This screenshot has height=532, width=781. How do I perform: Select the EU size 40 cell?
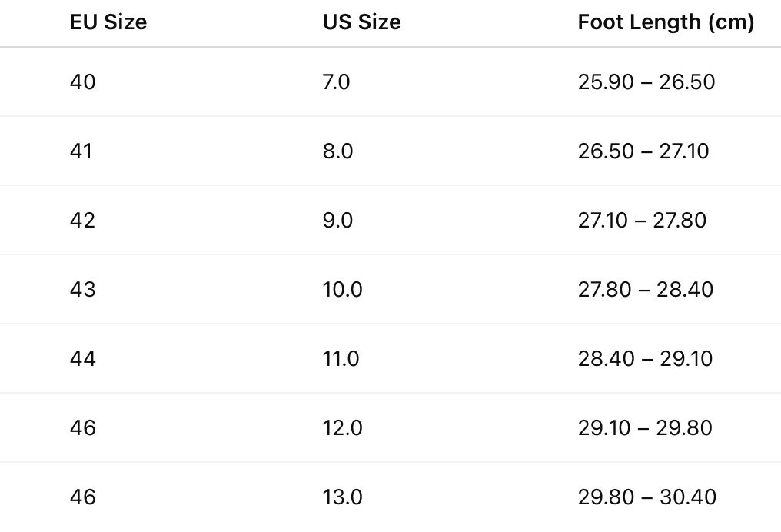tap(83, 81)
